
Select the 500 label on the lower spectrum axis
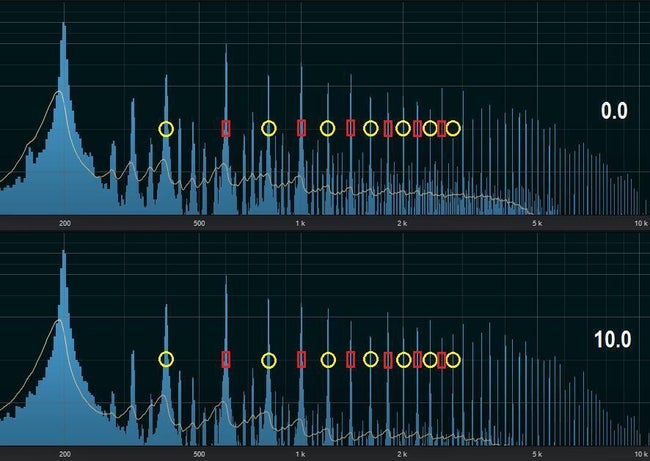coord(199,454)
